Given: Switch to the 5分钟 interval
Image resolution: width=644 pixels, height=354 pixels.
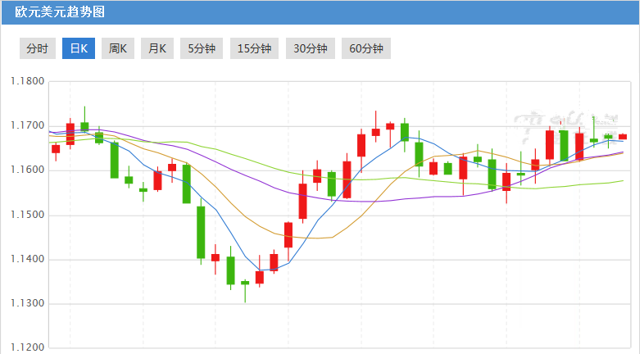Looking at the screenshot, I should coord(202,48).
